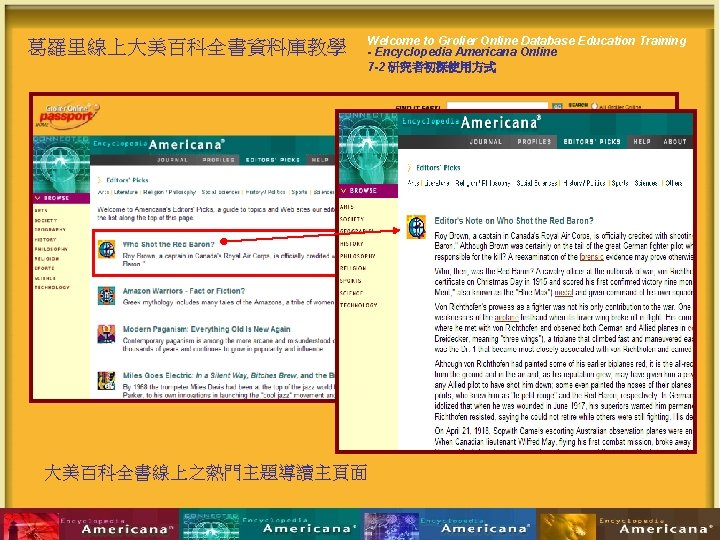Click Arts category link in front window
The height and width of the screenshot is (540, 720).
(413, 183)
